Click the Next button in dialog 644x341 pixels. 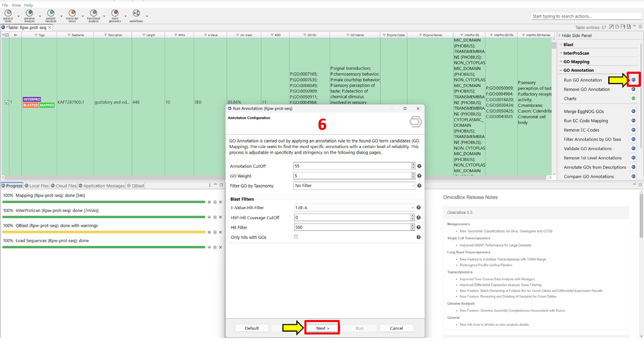click(322, 328)
